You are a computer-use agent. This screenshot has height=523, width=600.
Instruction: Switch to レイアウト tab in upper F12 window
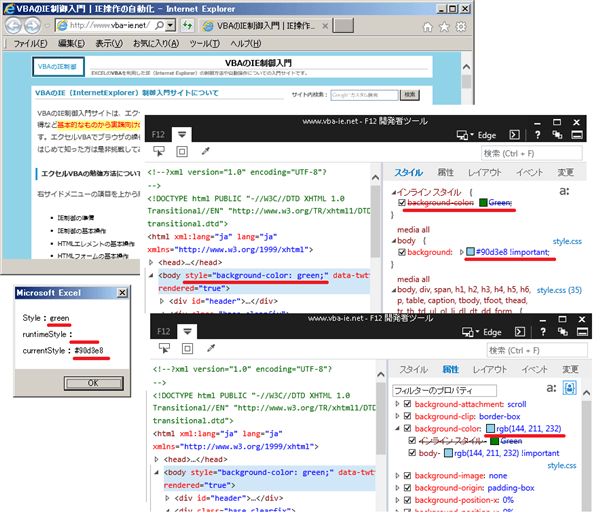click(484, 173)
